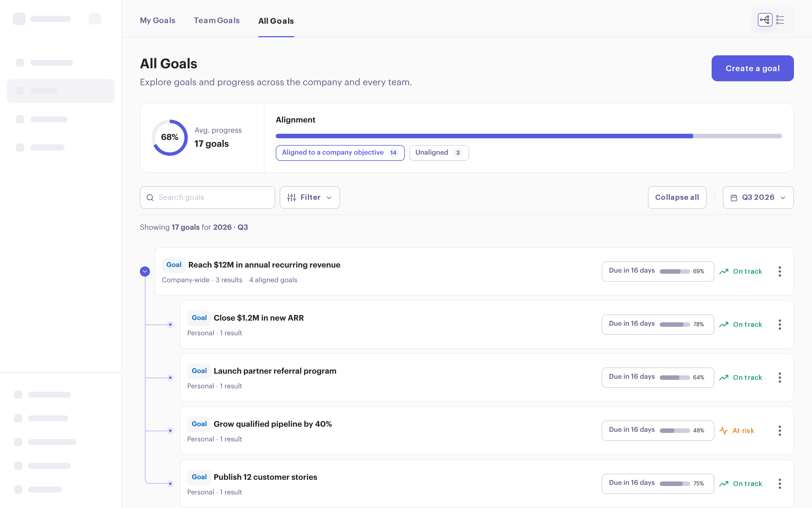Open More options for Grow qualified pipeline goal

pos(780,431)
